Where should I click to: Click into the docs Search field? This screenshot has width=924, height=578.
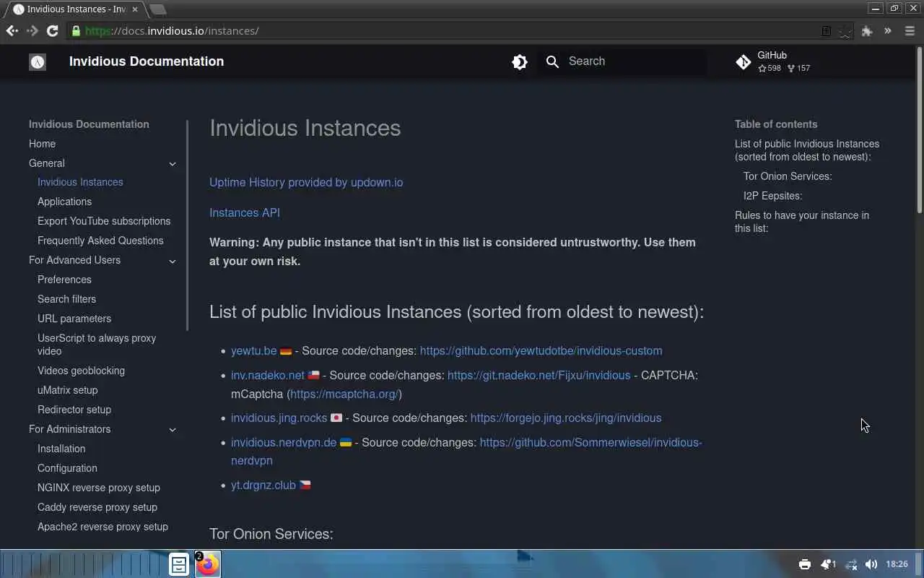[622, 61]
